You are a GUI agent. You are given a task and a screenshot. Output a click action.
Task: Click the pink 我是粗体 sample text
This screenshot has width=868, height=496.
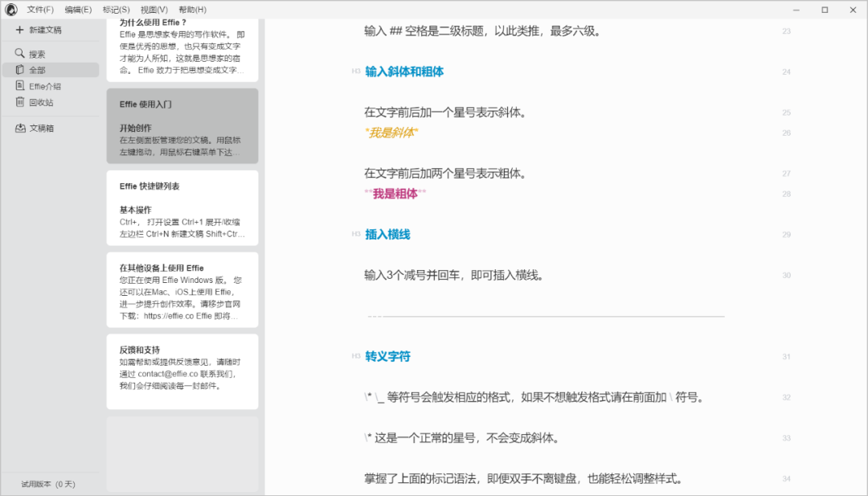point(395,194)
